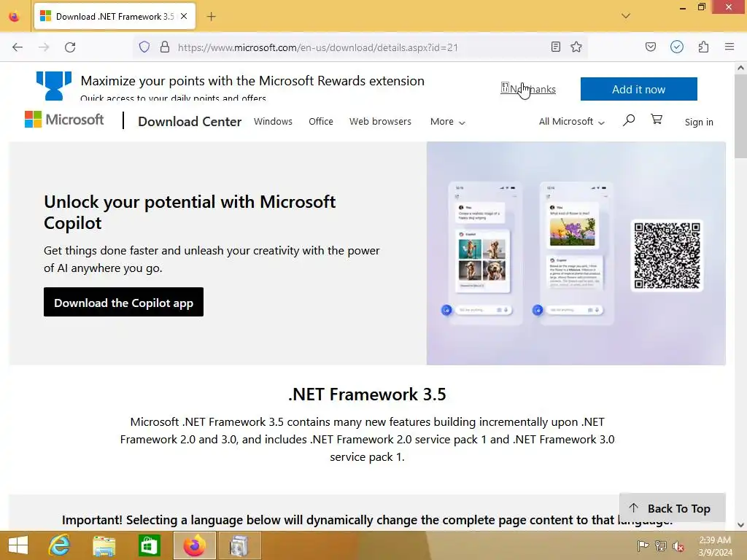Click Sign in
Image resolution: width=747 pixels, height=560 pixels.
tap(699, 122)
